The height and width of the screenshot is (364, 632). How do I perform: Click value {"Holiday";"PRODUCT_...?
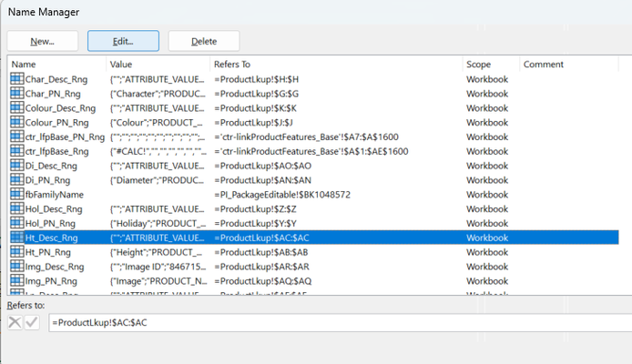click(158, 224)
